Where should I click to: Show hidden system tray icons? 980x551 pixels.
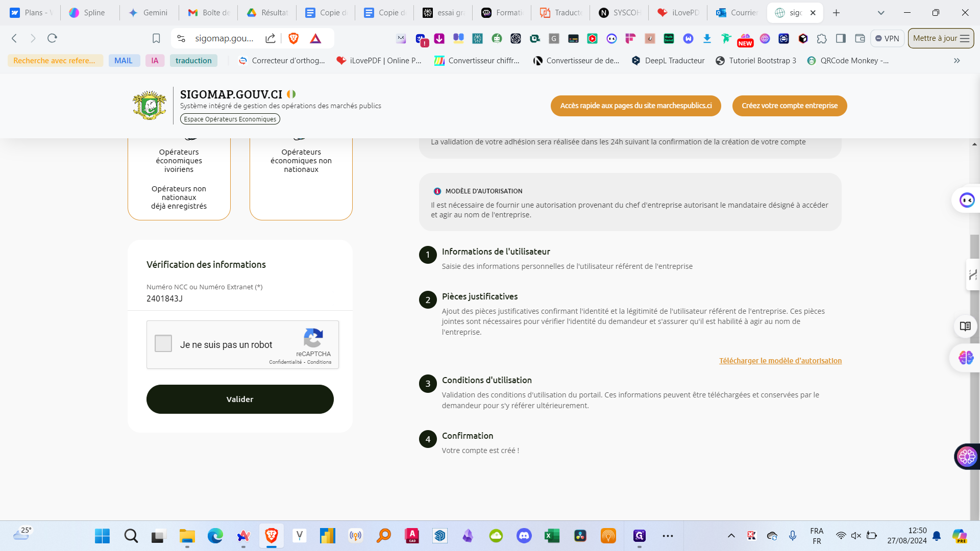[731, 536]
